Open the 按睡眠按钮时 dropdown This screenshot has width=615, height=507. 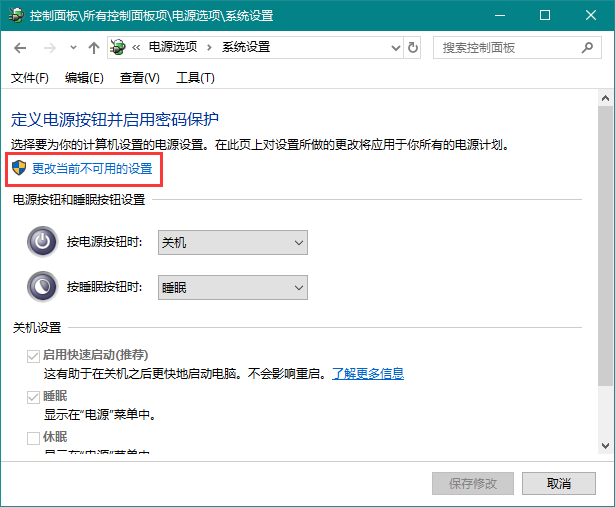[x=232, y=288]
